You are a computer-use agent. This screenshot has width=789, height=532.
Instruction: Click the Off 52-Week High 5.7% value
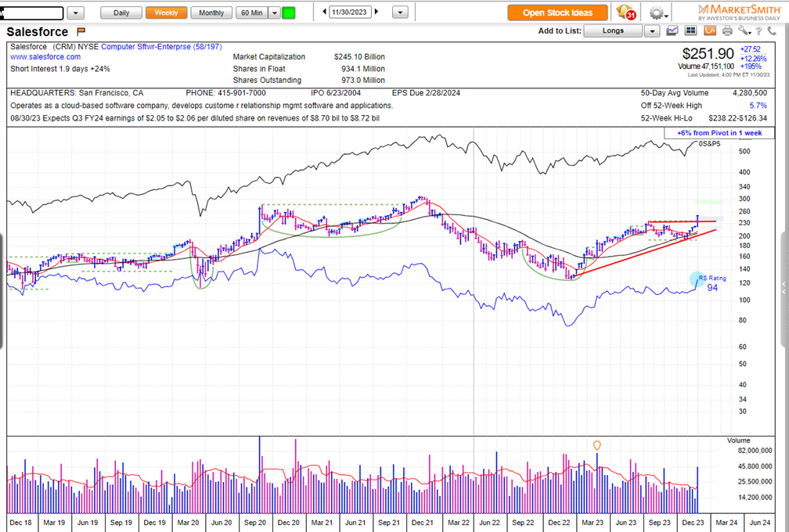758,106
